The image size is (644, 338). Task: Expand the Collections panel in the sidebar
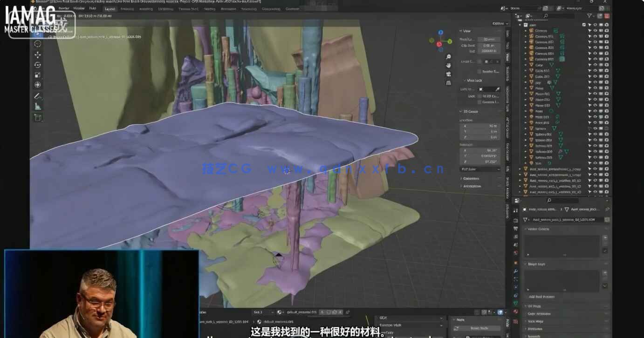coord(471,178)
